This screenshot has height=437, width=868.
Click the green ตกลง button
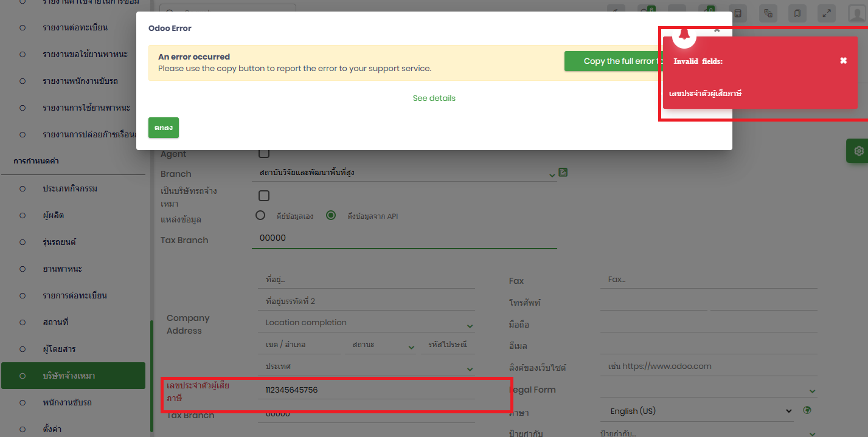(163, 128)
